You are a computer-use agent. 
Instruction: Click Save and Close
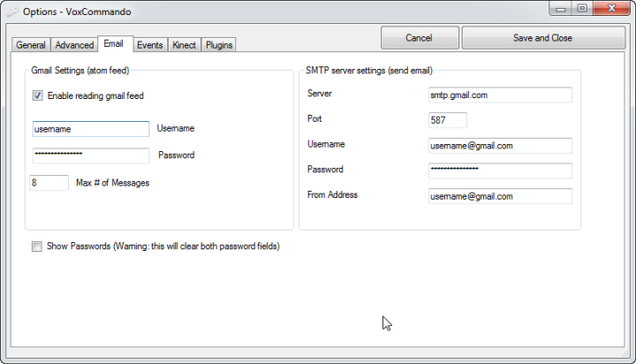point(543,38)
